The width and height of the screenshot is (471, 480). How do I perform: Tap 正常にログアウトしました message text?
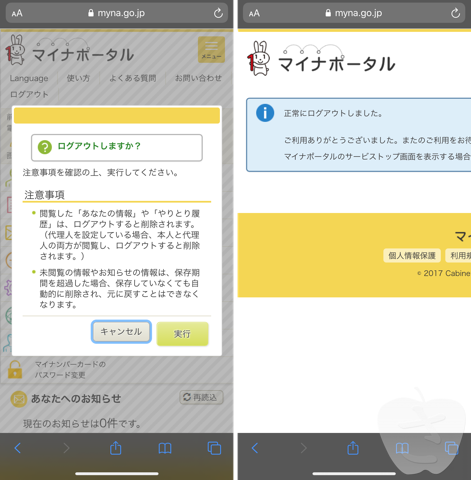click(333, 114)
